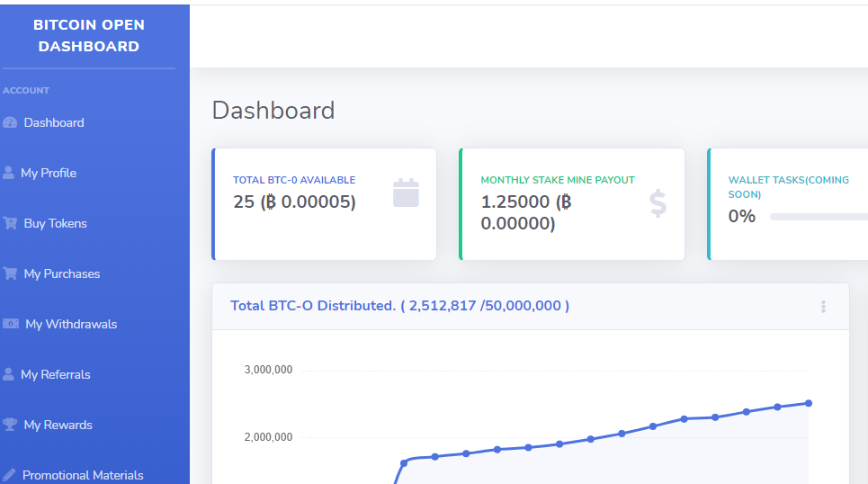This screenshot has height=484, width=868.
Task: Click the calendar icon in BTC-O Available card
Action: coord(406,193)
